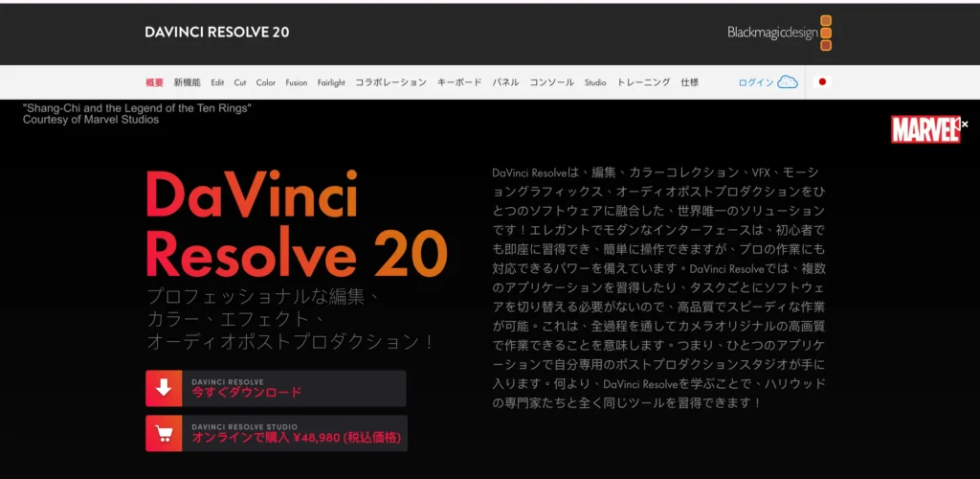980x479 pixels.
Task: Switch to the Cut page tab
Action: [x=240, y=82]
